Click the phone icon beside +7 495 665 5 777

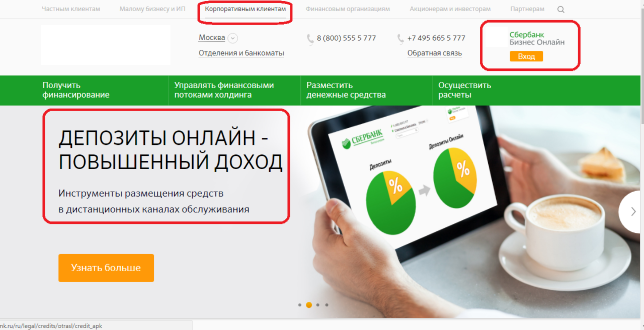point(400,39)
